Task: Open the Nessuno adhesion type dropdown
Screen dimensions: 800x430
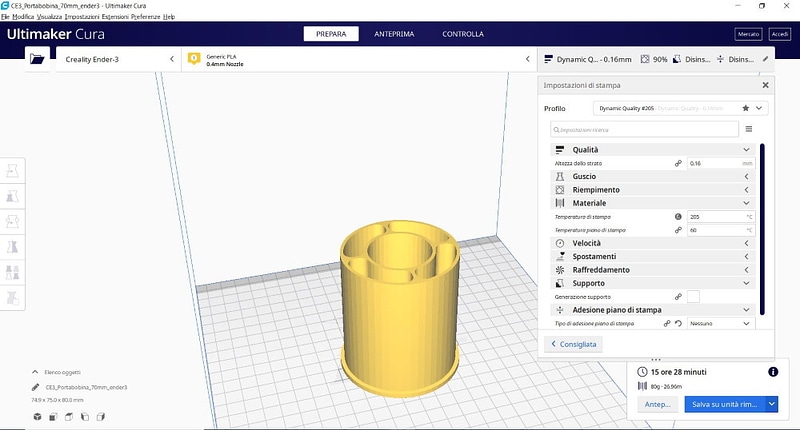Action: (721, 323)
